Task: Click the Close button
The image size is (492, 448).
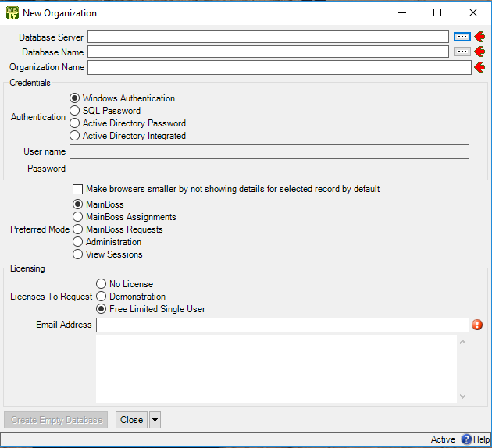Action: point(131,420)
